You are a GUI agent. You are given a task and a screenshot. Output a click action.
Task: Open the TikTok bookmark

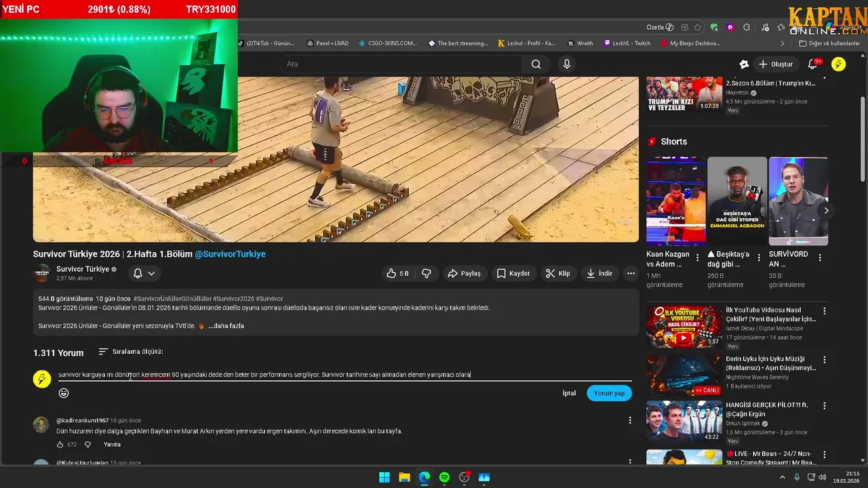pyautogui.click(x=266, y=43)
